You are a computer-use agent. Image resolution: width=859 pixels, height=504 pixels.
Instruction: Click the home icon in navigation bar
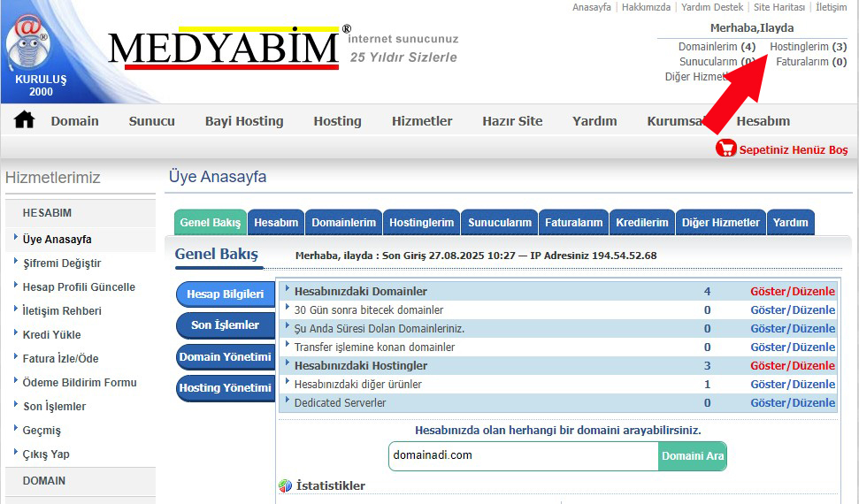click(24, 120)
